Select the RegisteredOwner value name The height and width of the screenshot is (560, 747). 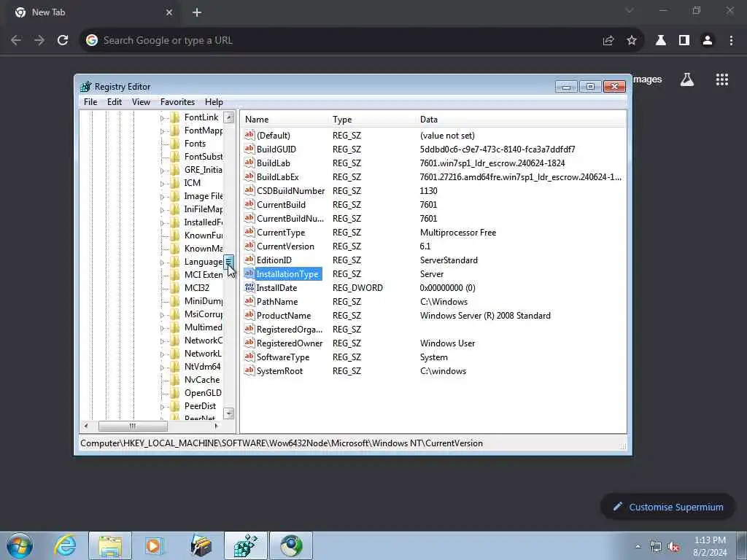coord(289,343)
